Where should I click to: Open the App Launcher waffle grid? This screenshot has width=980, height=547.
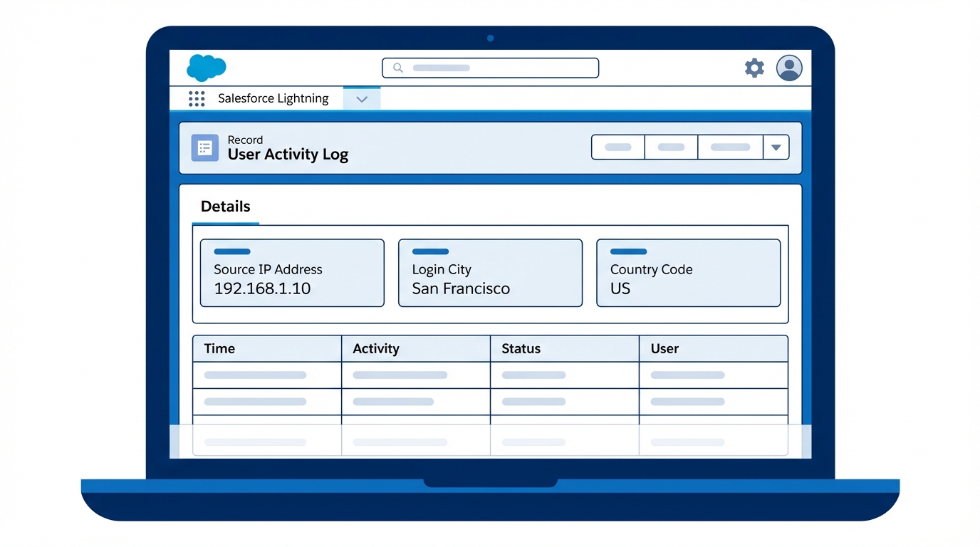[197, 98]
